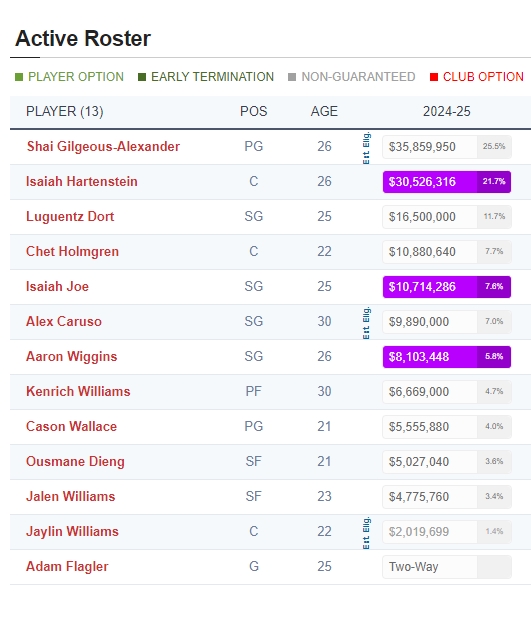Open Isaiah Hartenstein's player link
This screenshot has width=531, height=625.
click(82, 182)
